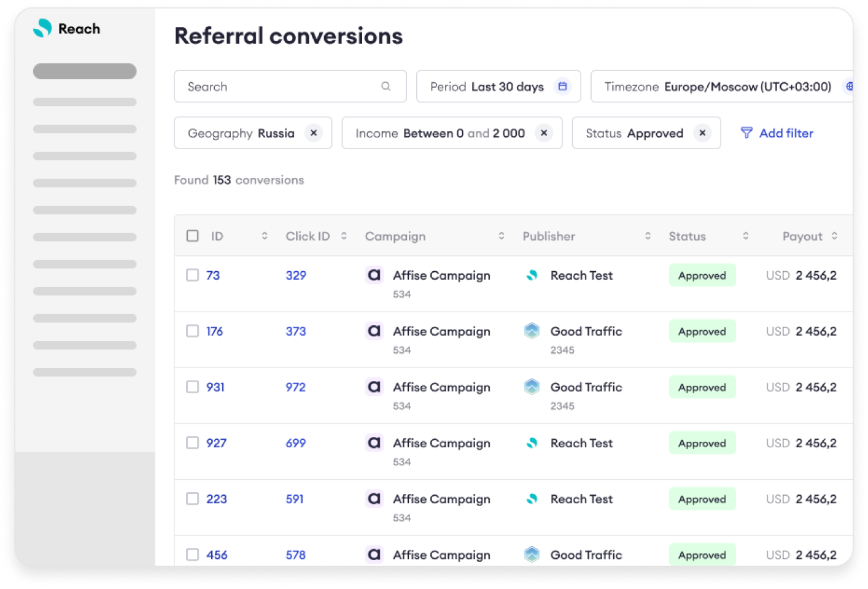
Task: Click Reach Test publisher icon in row 73
Action: point(532,275)
